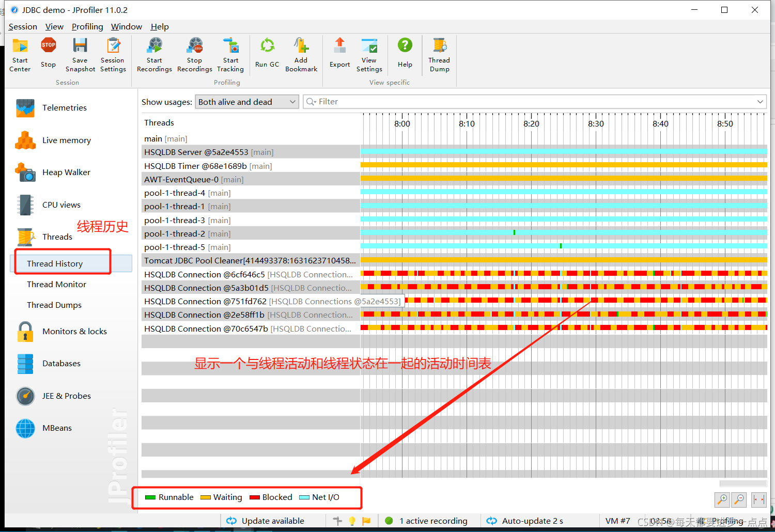Click the VM #7 status bar entry
775x532 pixels.
(x=617, y=521)
